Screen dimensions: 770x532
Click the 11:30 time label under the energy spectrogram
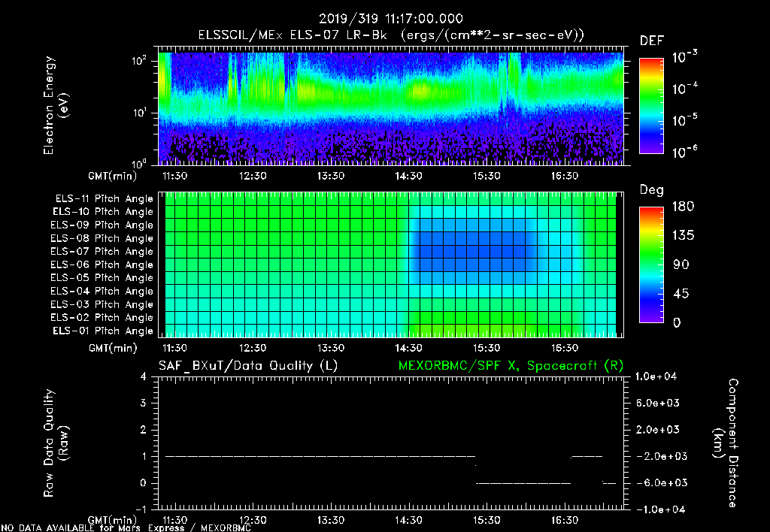(174, 176)
